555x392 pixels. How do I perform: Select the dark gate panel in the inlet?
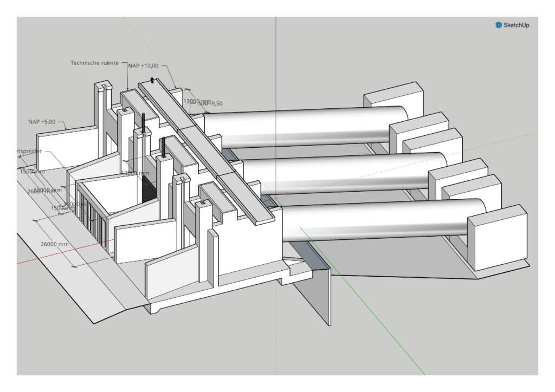[x=147, y=187]
